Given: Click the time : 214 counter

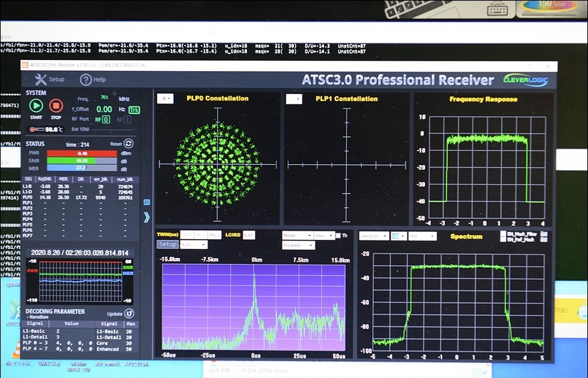Looking at the screenshot, I should click(78, 145).
